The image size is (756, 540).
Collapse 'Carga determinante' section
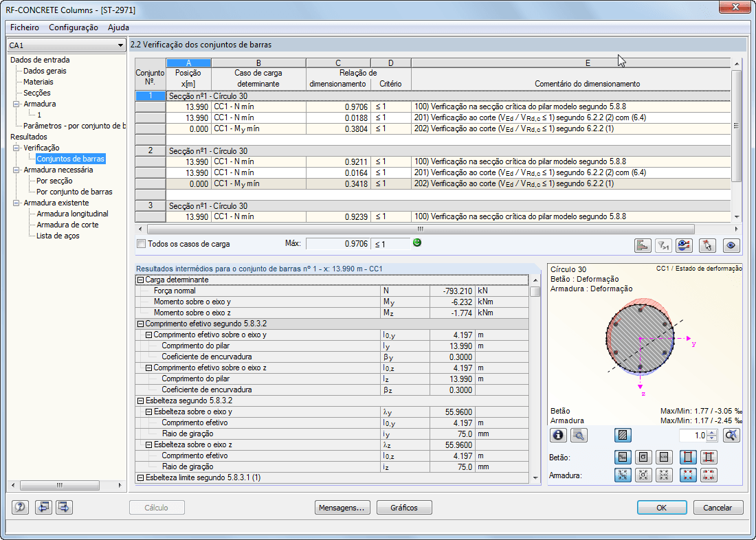click(x=141, y=280)
